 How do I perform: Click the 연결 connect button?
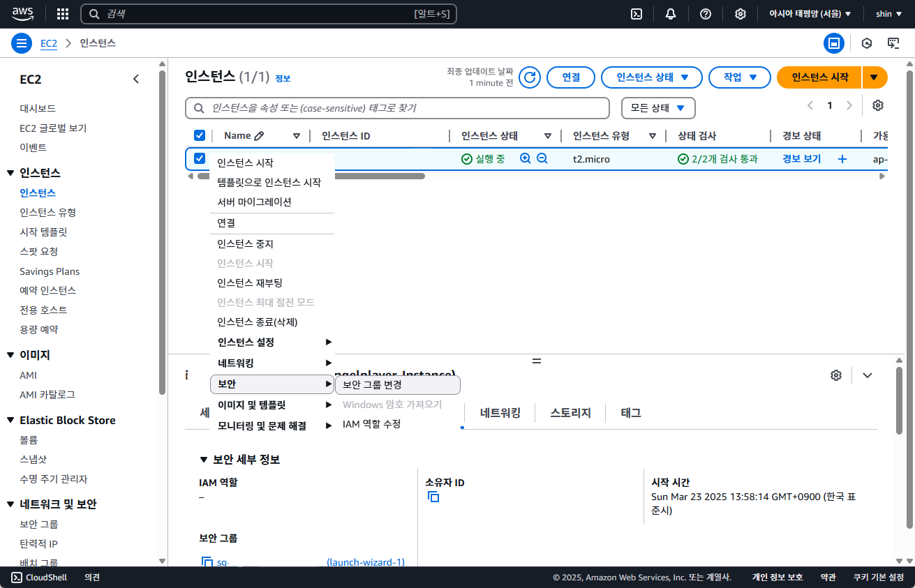click(571, 77)
